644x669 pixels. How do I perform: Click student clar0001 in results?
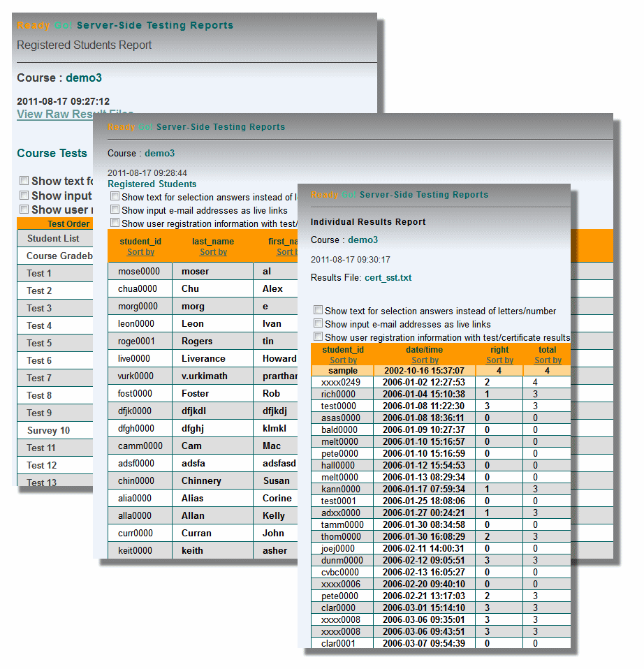[338, 643]
